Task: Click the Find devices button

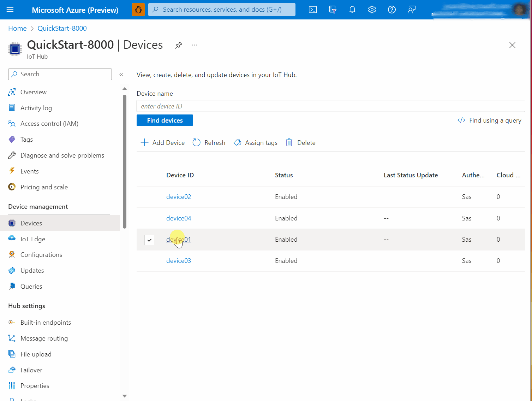Action: point(165,120)
